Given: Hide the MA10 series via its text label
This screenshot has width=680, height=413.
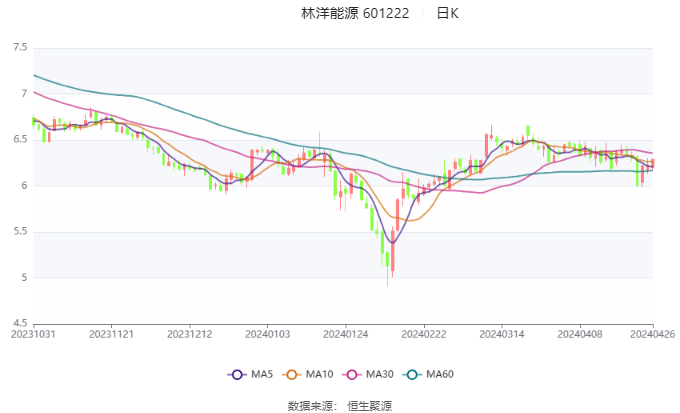Looking at the screenshot, I should coord(319,374).
